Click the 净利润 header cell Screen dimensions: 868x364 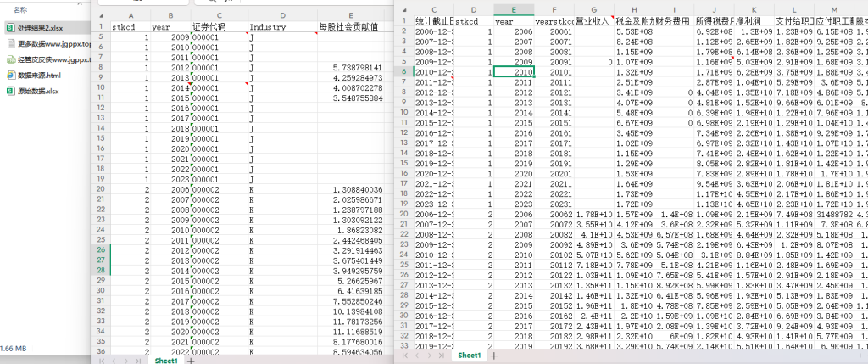point(754,20)
